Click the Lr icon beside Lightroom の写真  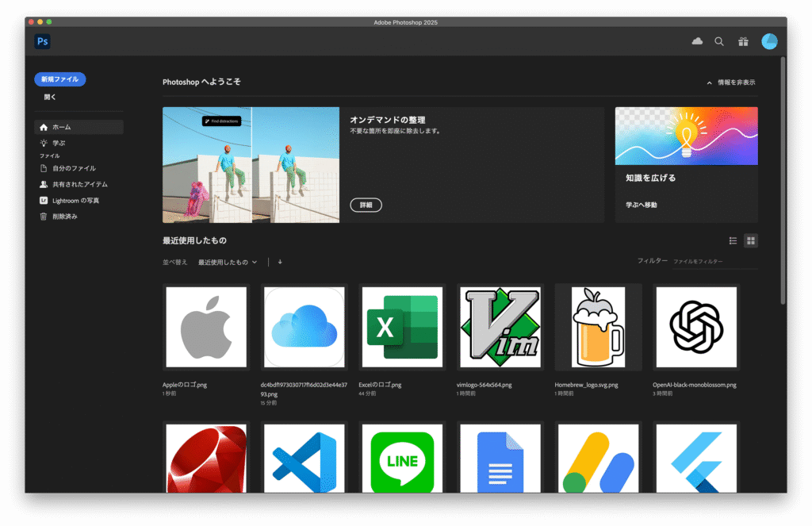point(44,201)
